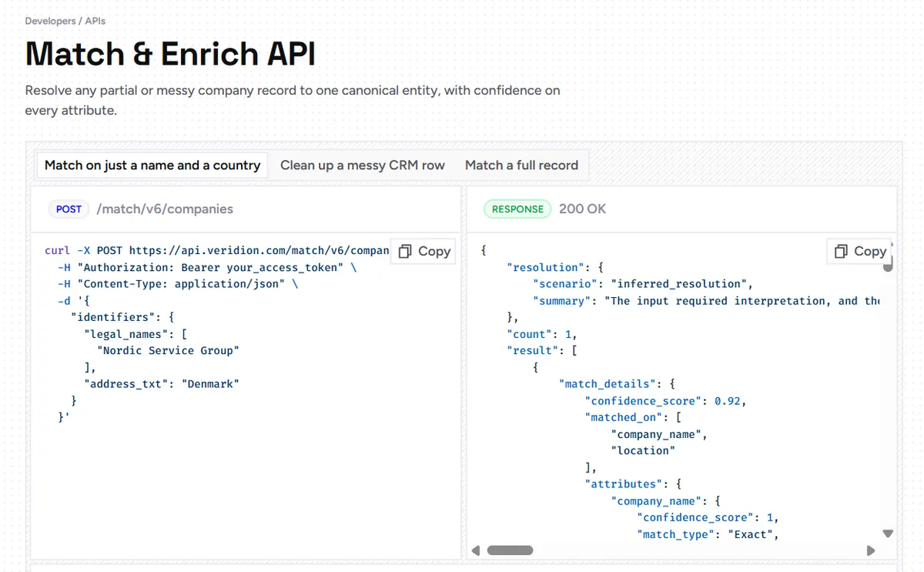Click the "match_type": "Exact" line
Viewport: 924px width, 572px height.
coord(708,534)
